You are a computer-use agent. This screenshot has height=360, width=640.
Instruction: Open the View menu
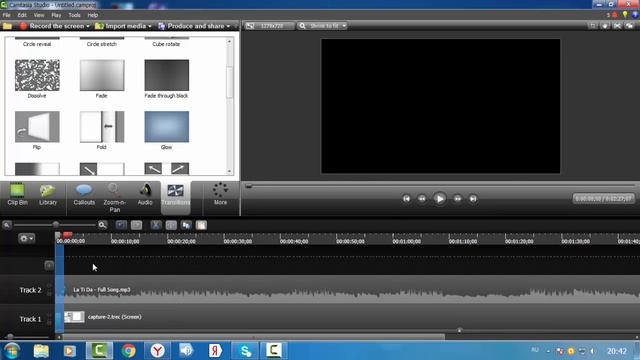39,15
